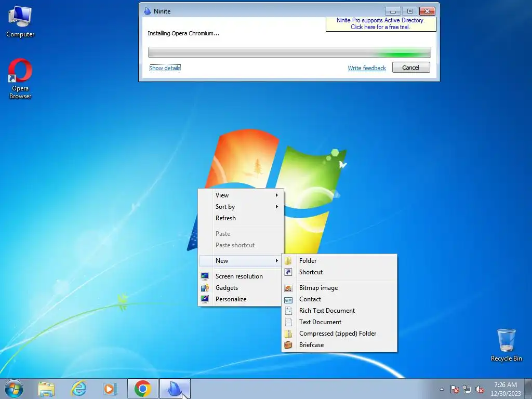This screenshot has width=532, height=399.
Task: Show hidden system tray icons
Action: pyautogui.click(x=442, y=389)
